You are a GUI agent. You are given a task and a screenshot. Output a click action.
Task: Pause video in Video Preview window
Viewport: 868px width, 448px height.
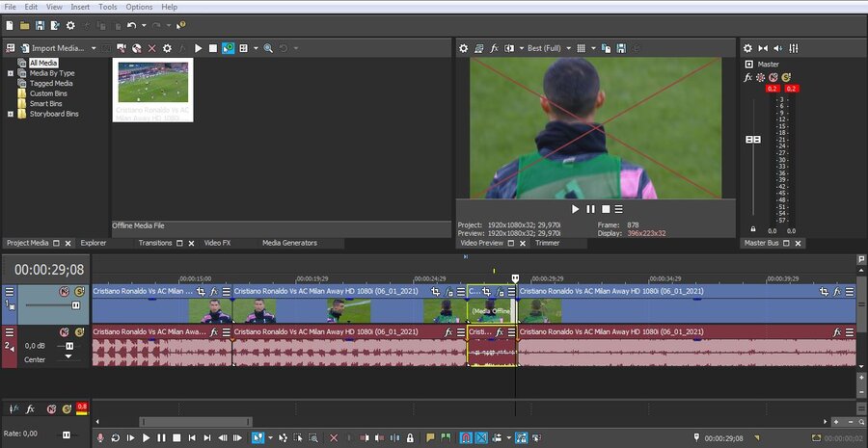pos(590,209)
